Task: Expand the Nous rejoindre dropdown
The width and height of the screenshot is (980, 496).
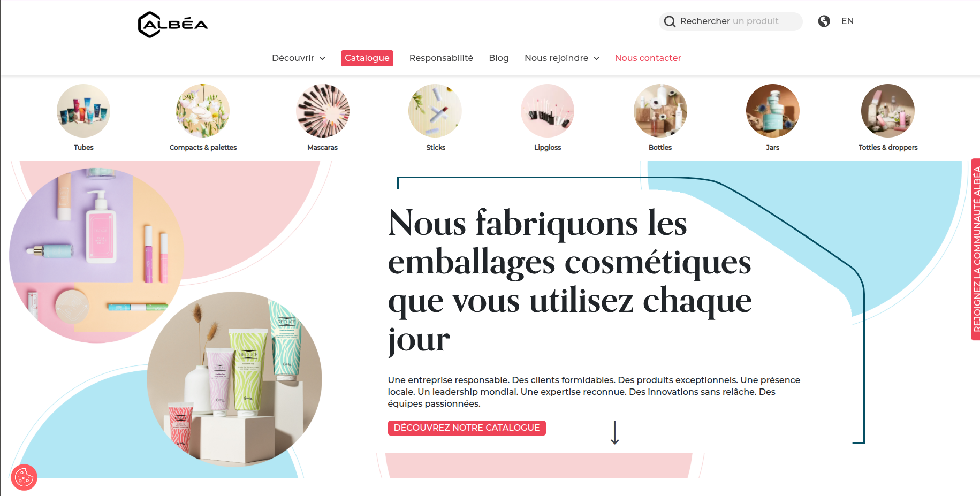Action: pos(562,58)
